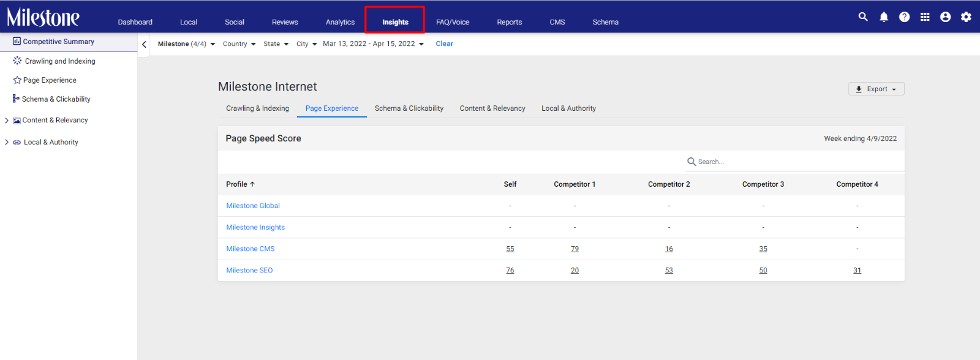The width and height of the screenshot is (980, 360).
Task: Click Milestone CMS Self score 55
Action: tap(510, 249)
